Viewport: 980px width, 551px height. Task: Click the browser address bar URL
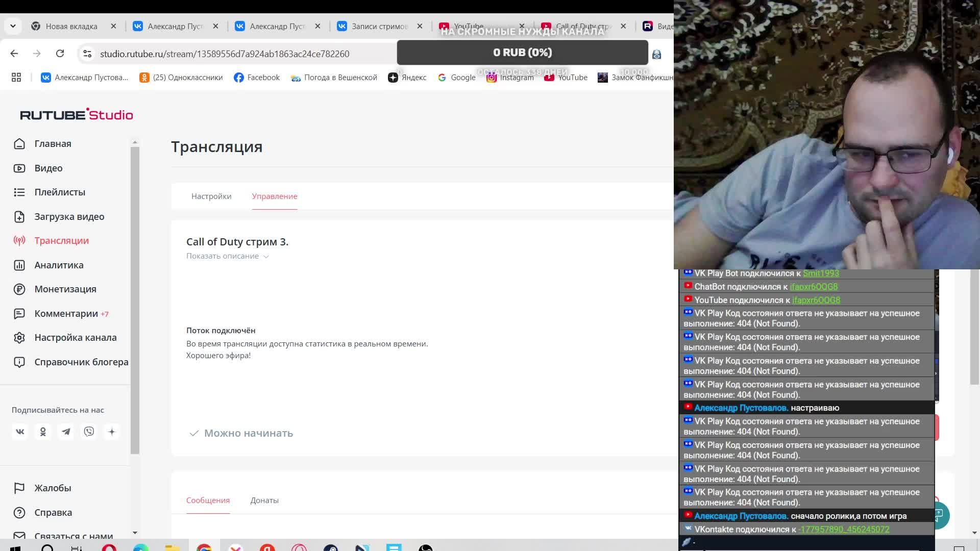(x=225, y=54)
